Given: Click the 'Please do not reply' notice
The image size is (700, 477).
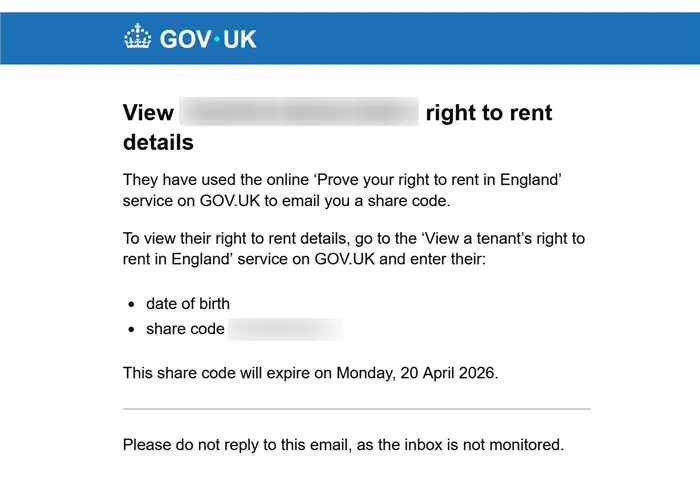Looking at the screenshot, I should [343, 443].
